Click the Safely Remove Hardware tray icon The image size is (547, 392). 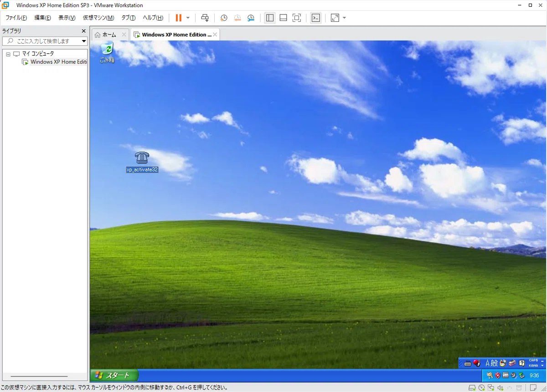522,375
